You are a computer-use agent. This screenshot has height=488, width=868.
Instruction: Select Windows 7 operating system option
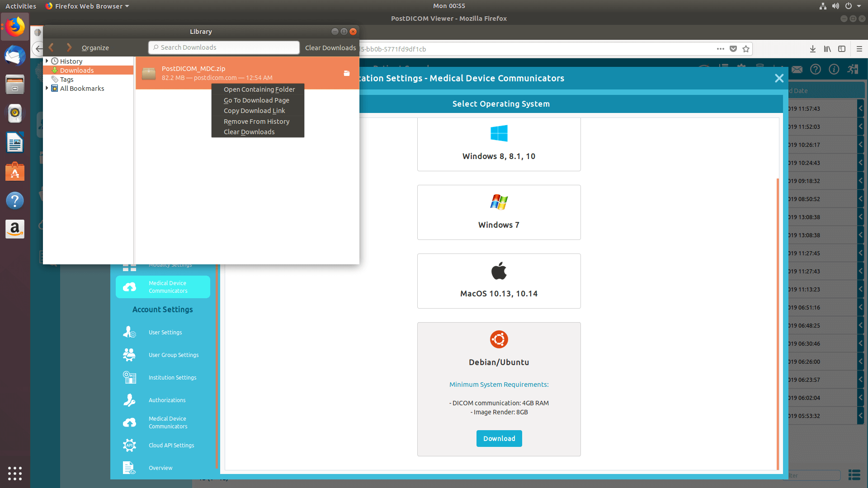(x=499, y=211)
